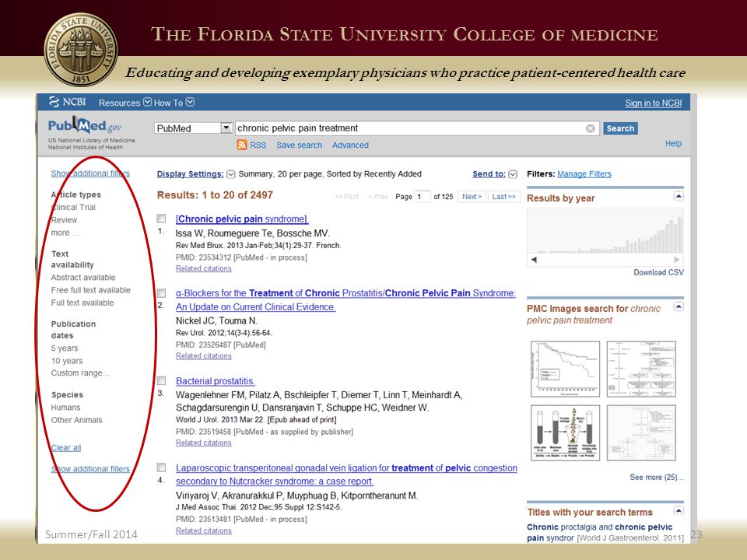The height and width of the screenshot is (560, 747).
Task: Collapse Titles with your search terms panel
Action: [679, 510]
